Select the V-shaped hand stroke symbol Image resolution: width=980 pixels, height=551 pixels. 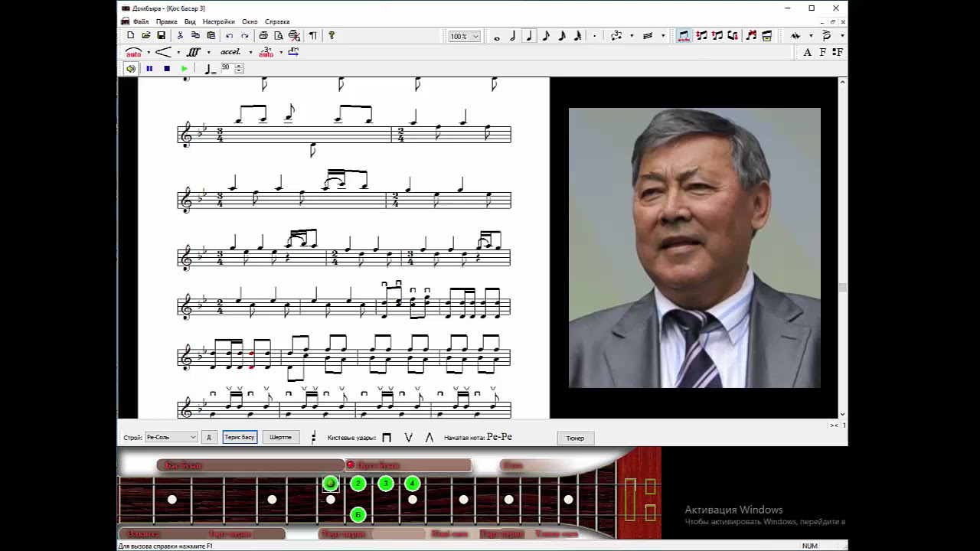pos(408,438)
